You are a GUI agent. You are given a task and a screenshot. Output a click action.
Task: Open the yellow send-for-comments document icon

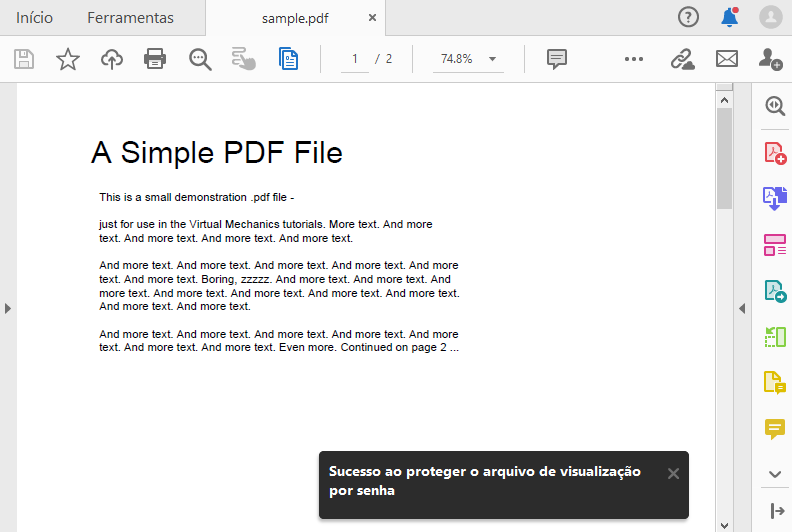pyautogui.click(x=775, y=382)
